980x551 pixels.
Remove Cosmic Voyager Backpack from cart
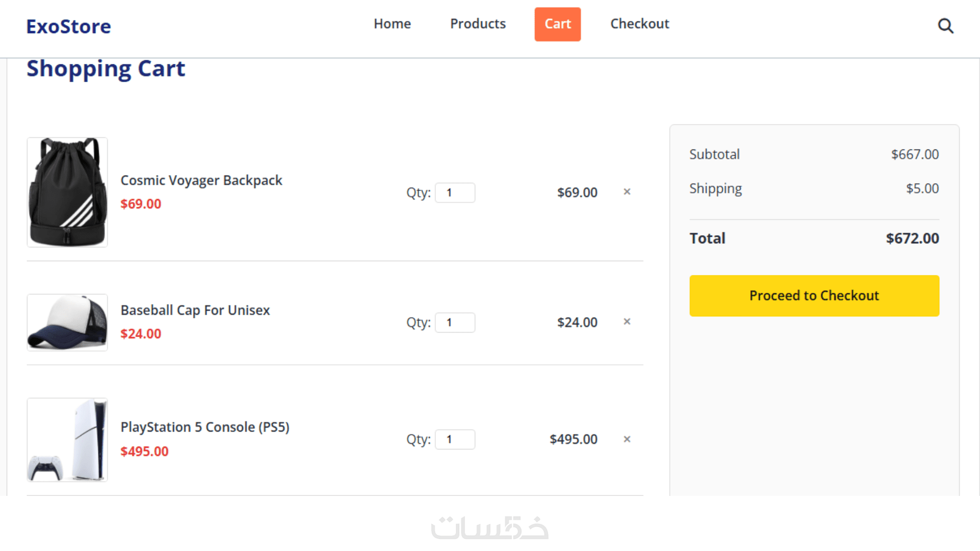627,192
